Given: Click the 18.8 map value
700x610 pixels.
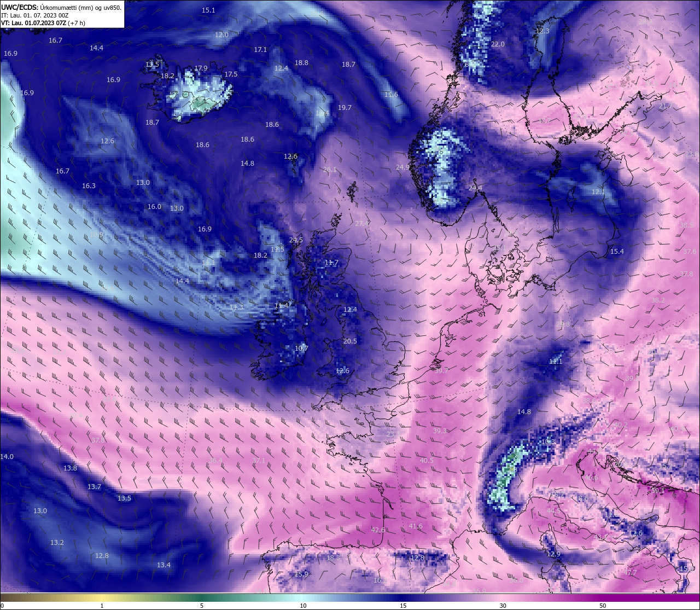Looking at the screenshot, I should coord(301,63).
